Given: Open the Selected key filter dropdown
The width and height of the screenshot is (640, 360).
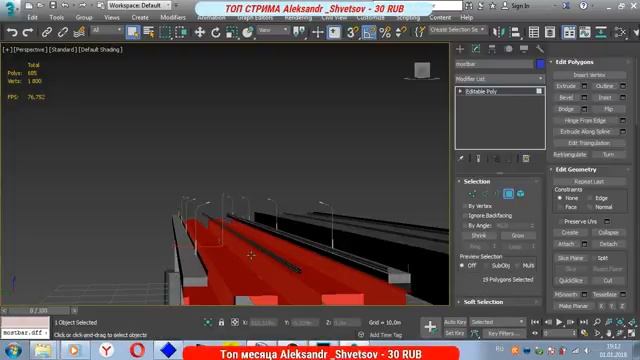Looking at the screenshot, I should click(497, 322).
